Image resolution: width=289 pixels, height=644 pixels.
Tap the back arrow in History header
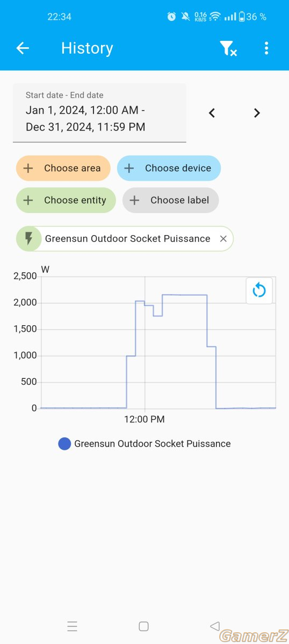tap(22, 48)
